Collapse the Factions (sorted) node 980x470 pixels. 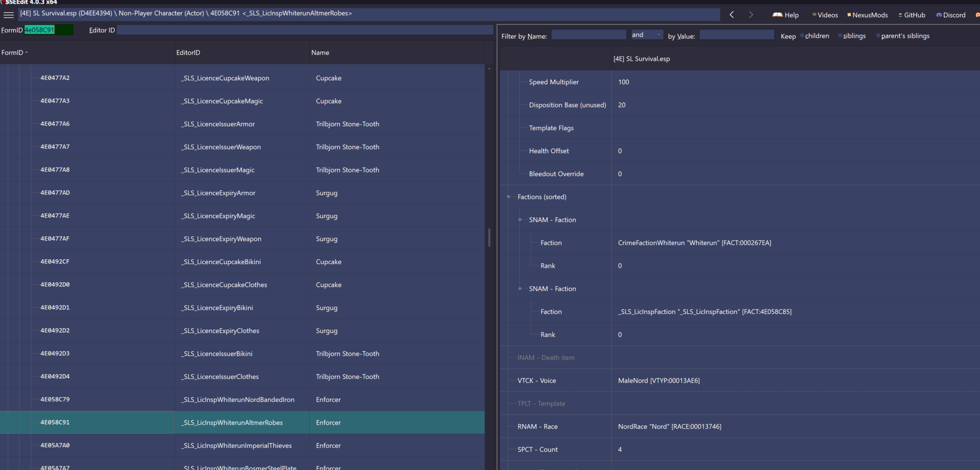click(x=508, y=197)
